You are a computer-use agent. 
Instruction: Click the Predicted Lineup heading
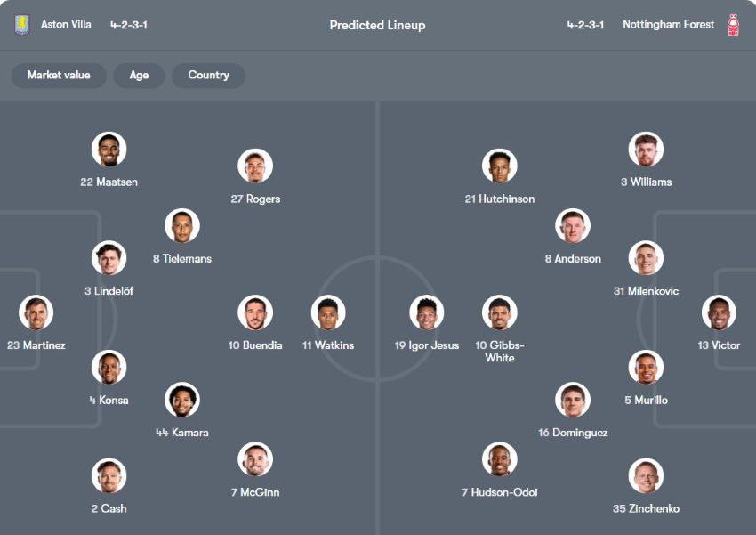click(377, 25)
